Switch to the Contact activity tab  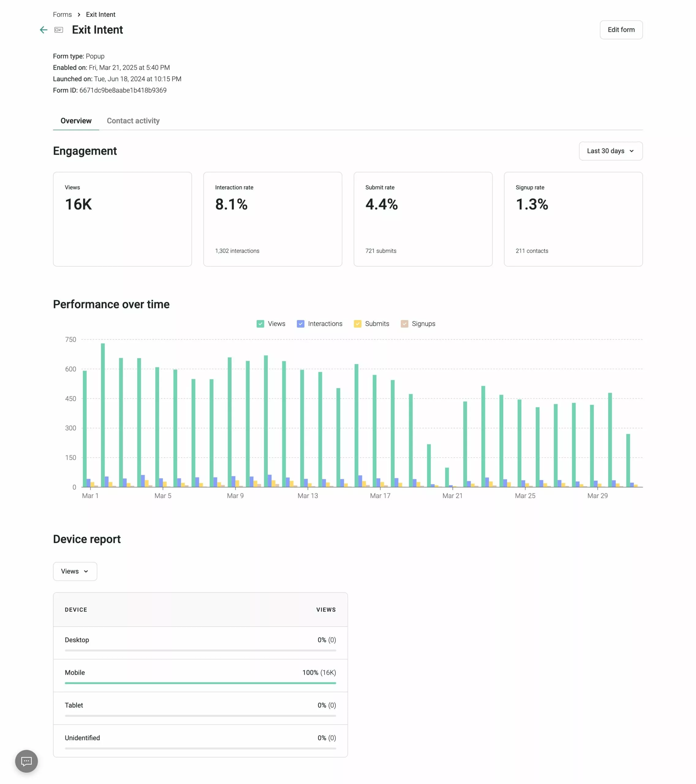pyautogui.click(x=133, y=120)
